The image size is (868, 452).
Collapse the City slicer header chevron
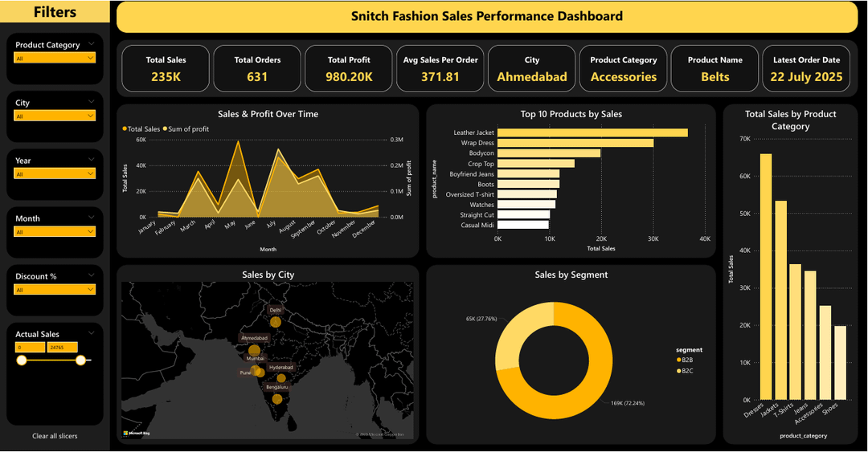(x=92, y=101)
